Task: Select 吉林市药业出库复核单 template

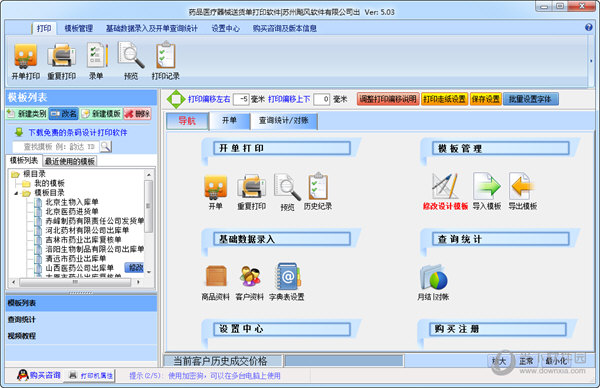Action: 83,240
